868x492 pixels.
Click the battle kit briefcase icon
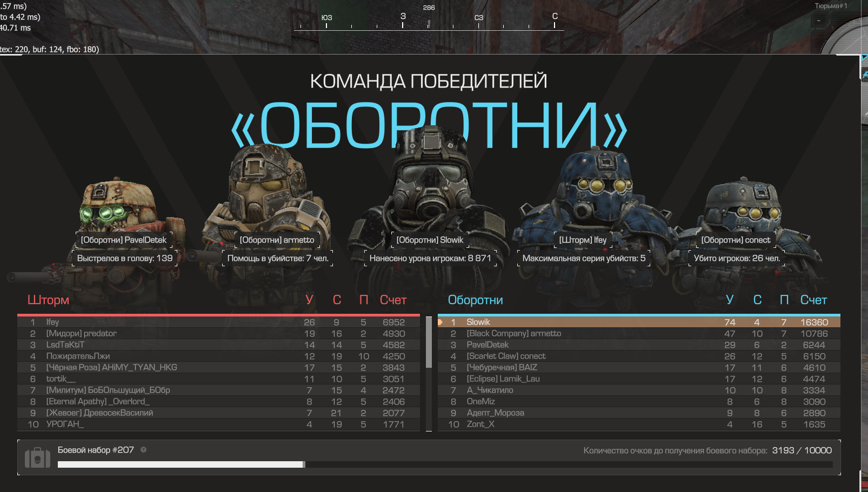pos(37,458)
